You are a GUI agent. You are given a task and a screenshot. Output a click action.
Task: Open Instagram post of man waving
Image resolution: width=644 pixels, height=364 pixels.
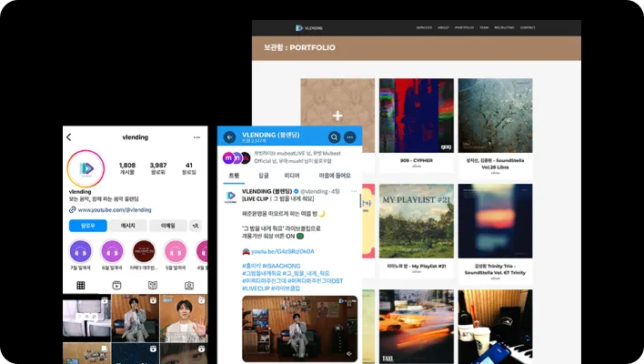coord(184,318)
